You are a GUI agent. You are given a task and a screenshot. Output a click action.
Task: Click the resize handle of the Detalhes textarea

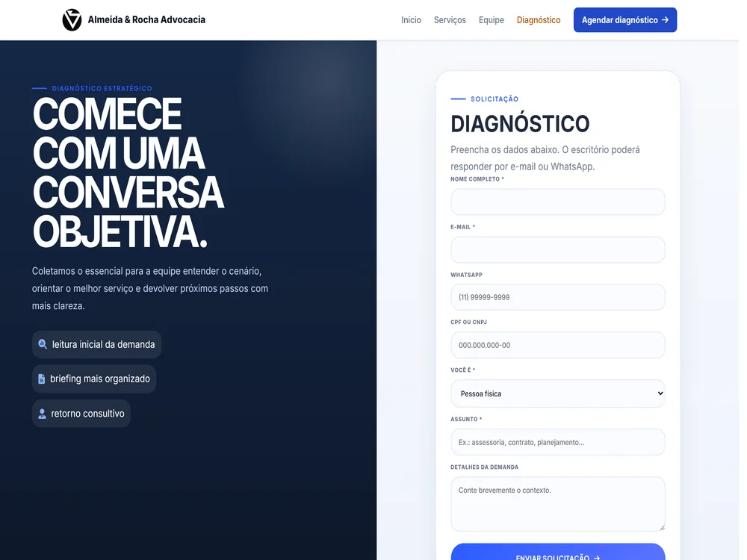coord(661,527)
